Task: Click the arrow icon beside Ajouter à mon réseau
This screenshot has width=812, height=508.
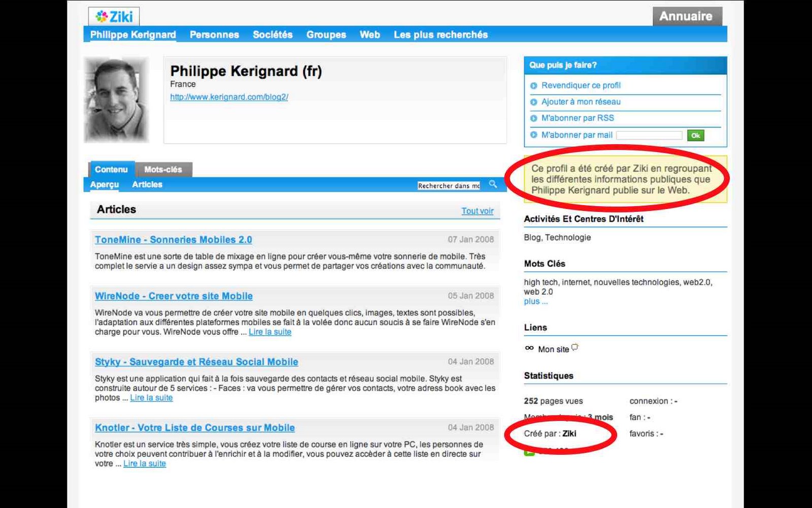Action: pyautogui.click(x=533, y=102)
